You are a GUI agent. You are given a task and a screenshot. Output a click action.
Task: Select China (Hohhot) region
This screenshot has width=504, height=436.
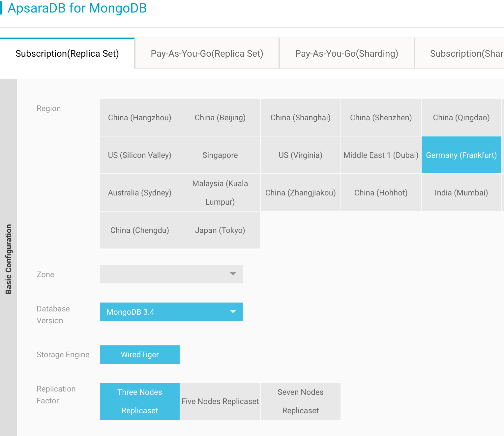pos(381,193)
